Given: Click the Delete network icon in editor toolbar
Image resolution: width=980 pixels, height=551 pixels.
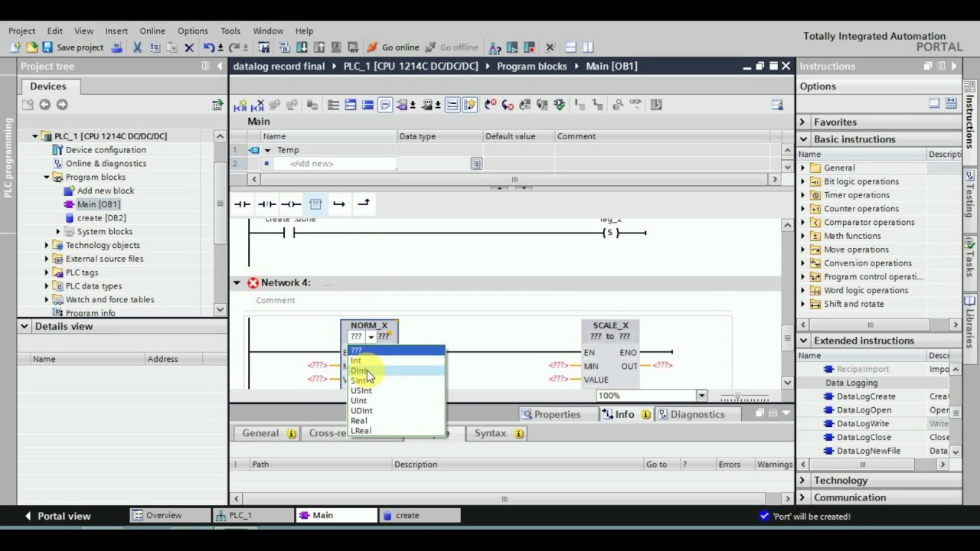Looking at the screenshot, I should point(258,105).
